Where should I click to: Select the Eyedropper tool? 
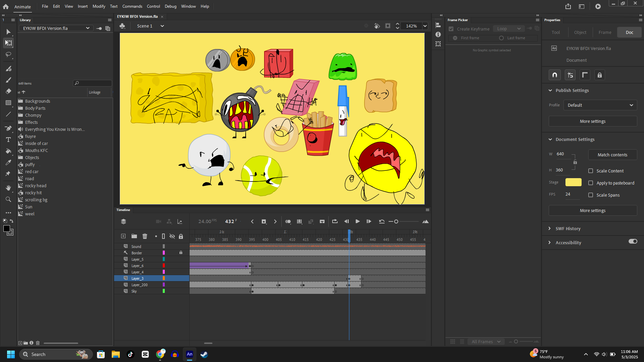coord(8,162)
